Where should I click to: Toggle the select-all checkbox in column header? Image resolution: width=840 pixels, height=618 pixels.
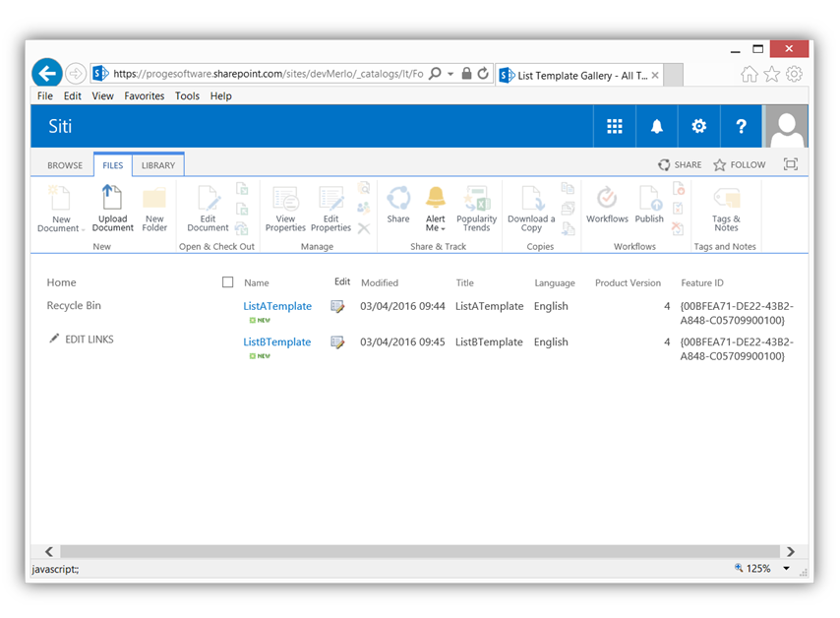tap(225, 282)
